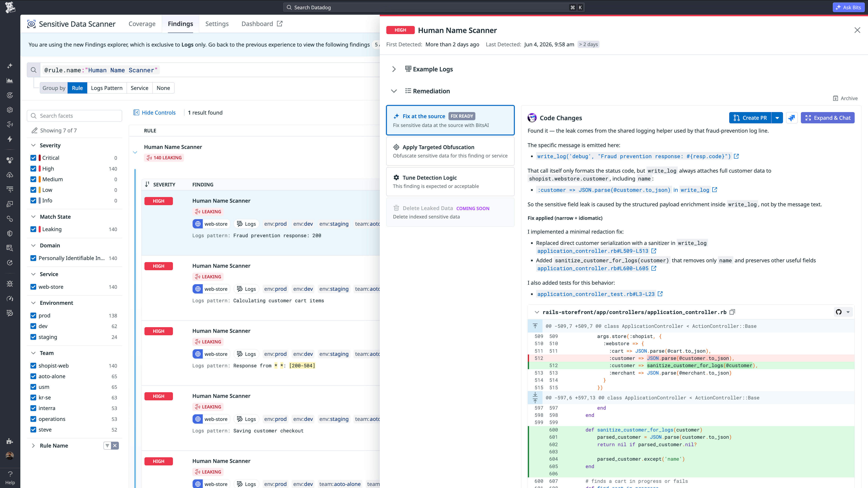Open the Bits AI sparkle sidebar icon

point(10,66)
